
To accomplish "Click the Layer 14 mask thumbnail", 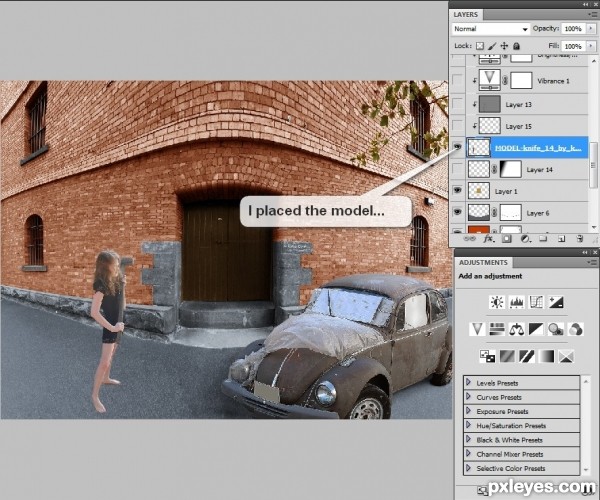I will click(511, 169).
